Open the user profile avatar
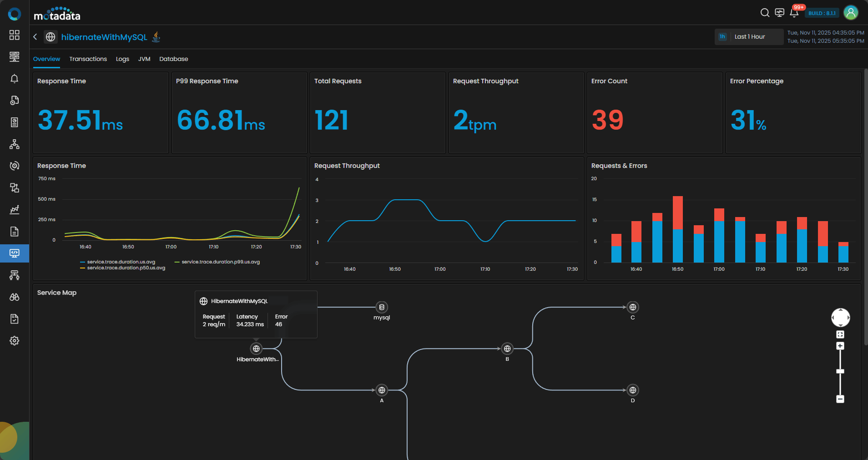 (851, 13)
